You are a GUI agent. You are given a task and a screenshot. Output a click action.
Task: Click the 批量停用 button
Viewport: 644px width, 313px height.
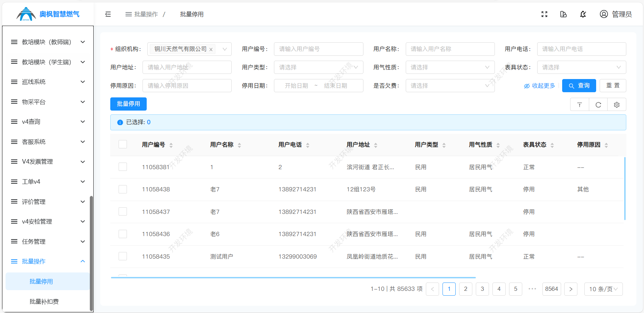(128, 104)
